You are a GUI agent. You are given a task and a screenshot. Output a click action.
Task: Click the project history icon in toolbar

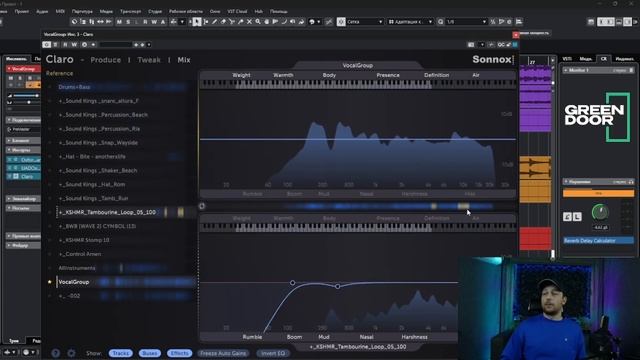click(74, 22)
